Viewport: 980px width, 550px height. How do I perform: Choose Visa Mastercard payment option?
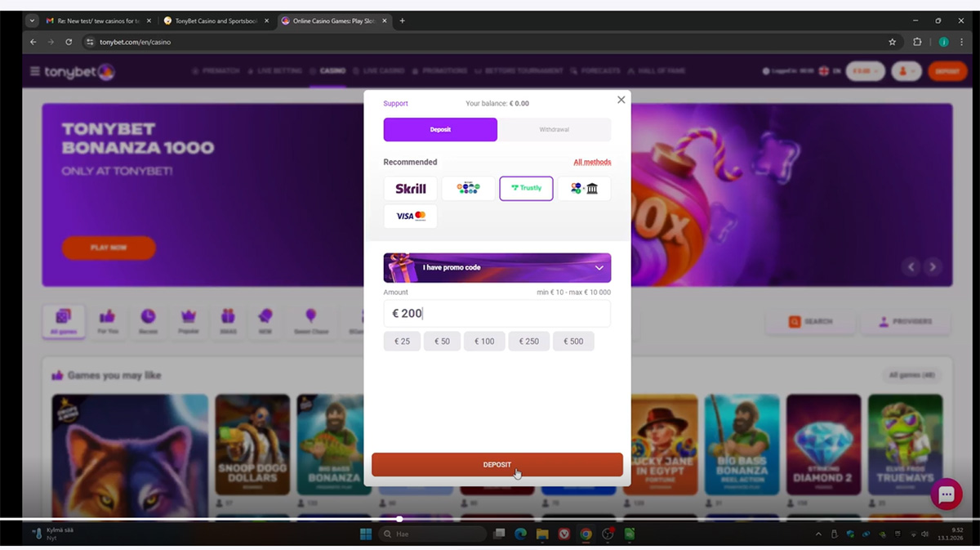coord(410,217)
